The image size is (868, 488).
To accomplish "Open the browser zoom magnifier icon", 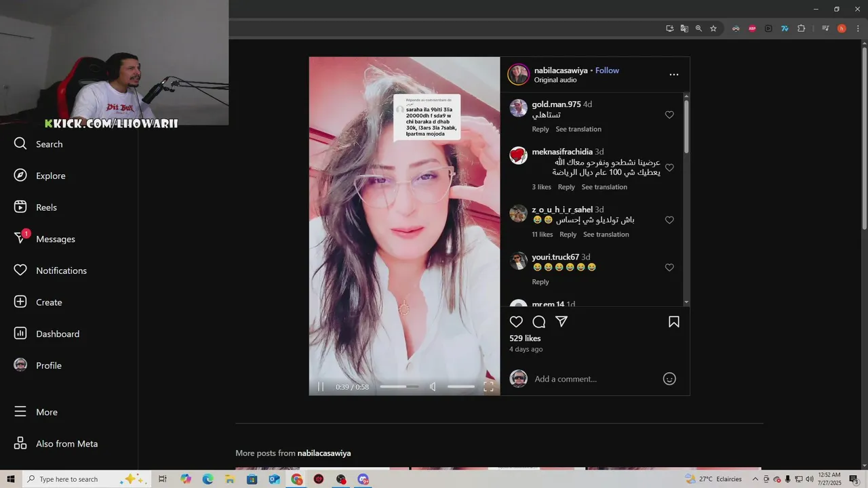I will point(698,28).
